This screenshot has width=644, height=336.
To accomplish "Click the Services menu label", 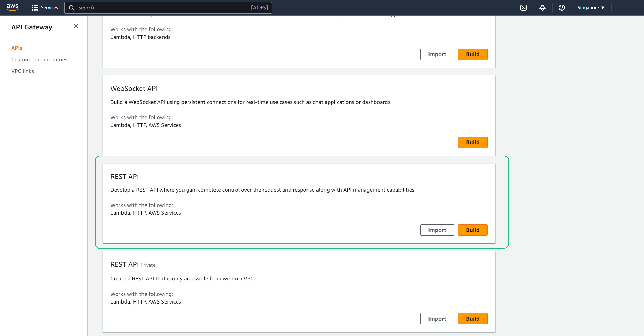I will coord(49,8).
